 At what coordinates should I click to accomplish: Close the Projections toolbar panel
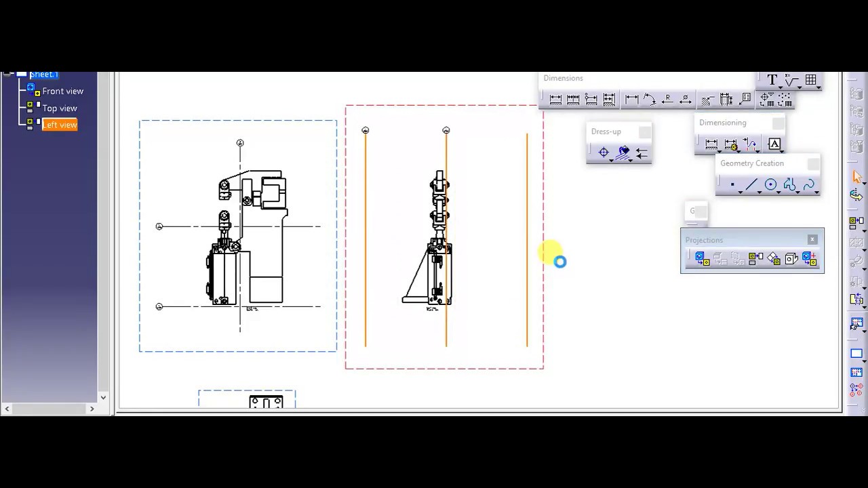click(x=812, y=239)
